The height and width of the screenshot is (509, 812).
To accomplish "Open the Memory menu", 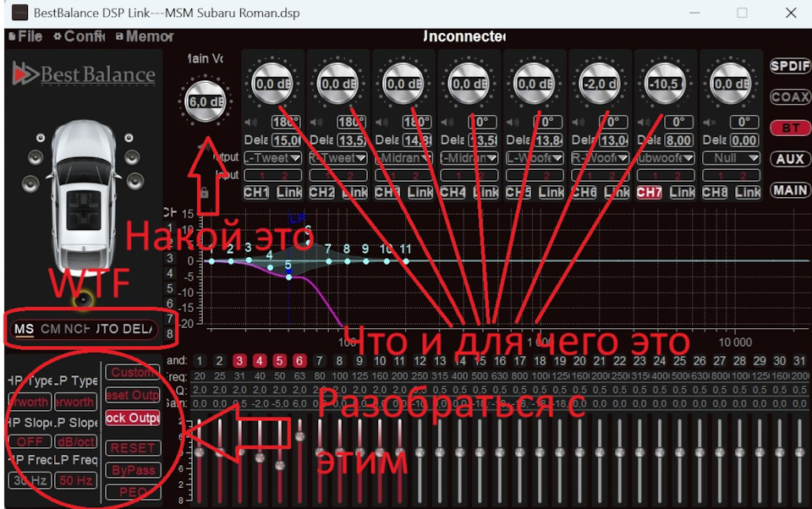I will 145,36.
